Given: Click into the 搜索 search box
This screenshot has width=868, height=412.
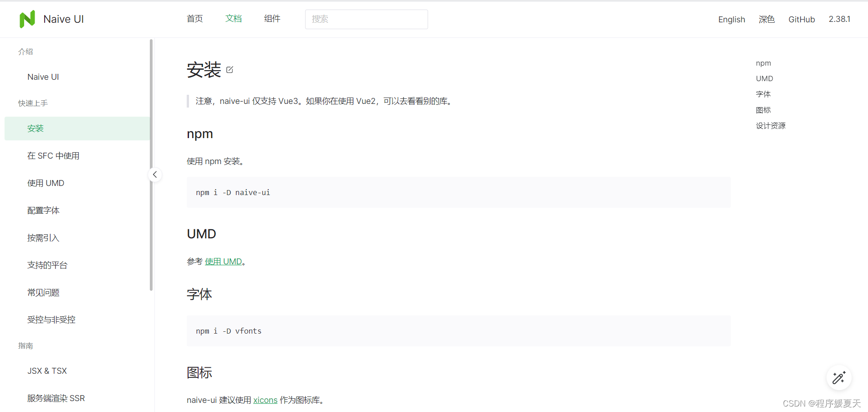Looking at the screenshot, I should 366,19.
